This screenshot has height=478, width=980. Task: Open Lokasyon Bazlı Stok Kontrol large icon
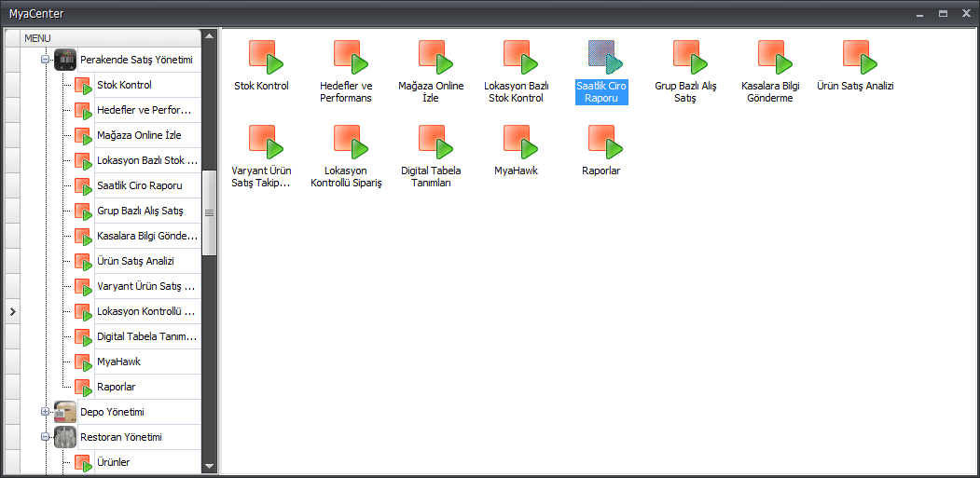(x=521, y=57)
